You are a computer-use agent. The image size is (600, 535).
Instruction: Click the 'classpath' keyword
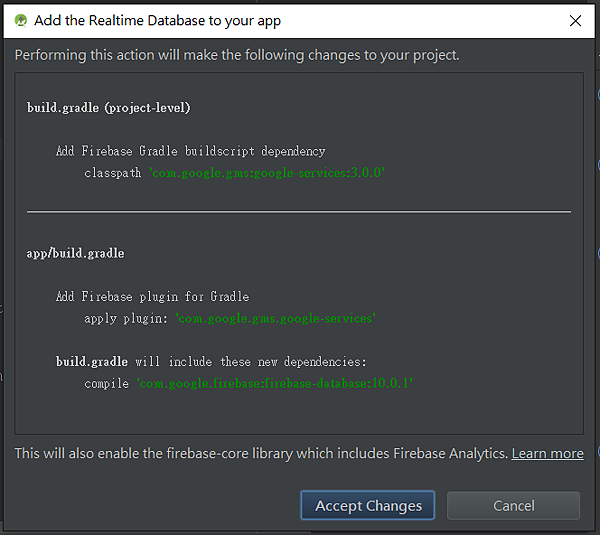pos(113,173)
